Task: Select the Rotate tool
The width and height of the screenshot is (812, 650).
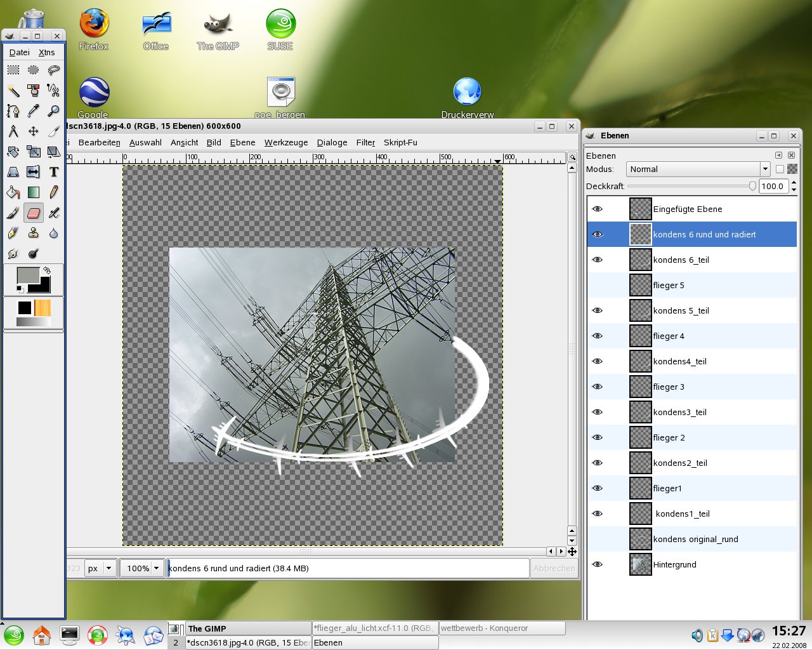Action: (13, 151)
